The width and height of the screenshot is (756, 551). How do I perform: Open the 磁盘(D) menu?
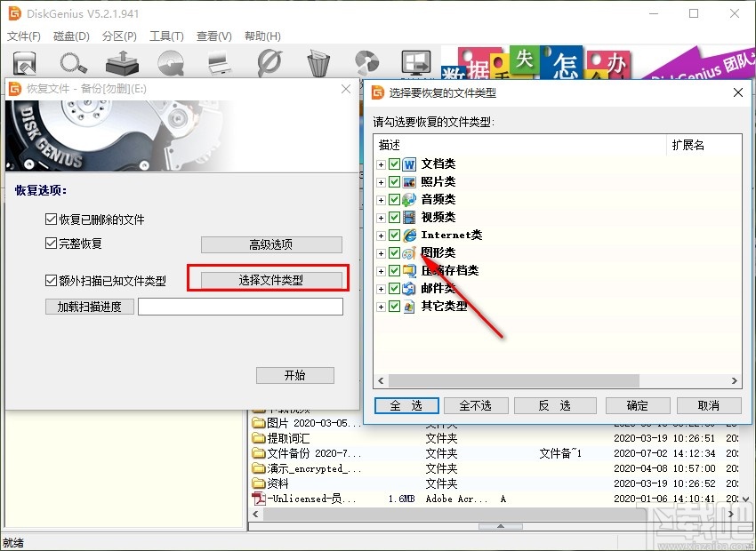coord(71,36)
